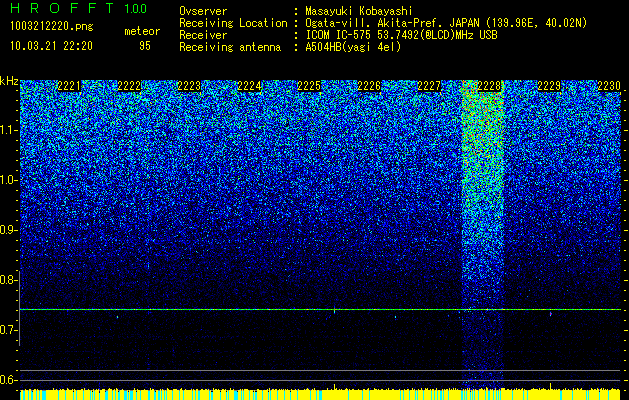Click the 2221 time marker label
Viewport: 629px width, 400px height.
pyautogui.click(x=69, y=86)
